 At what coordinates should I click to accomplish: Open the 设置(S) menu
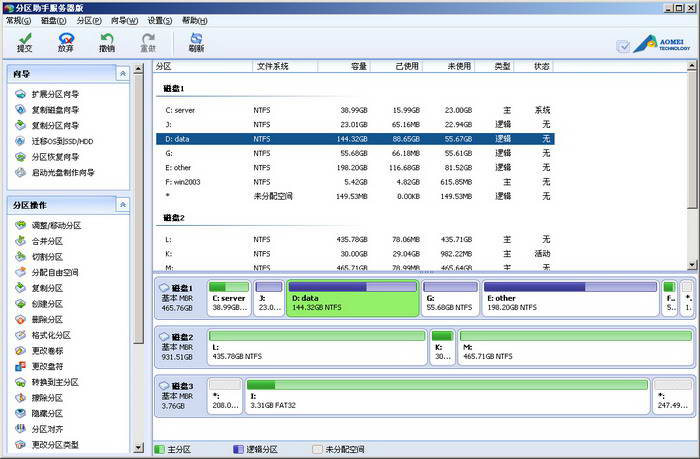160,20
